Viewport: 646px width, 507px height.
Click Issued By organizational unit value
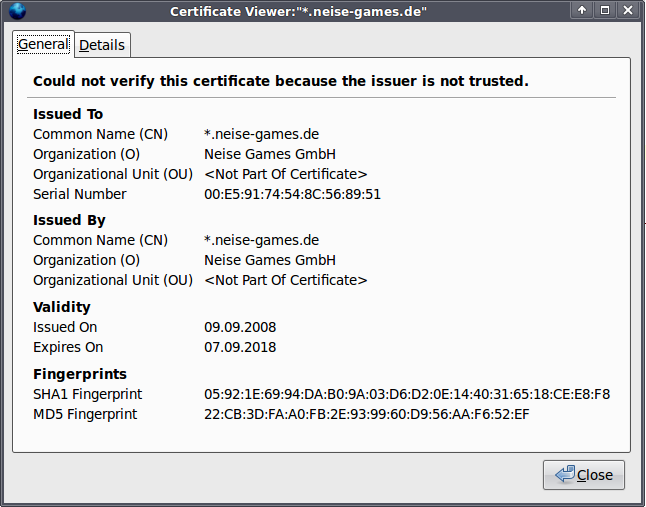coord(286,280)
